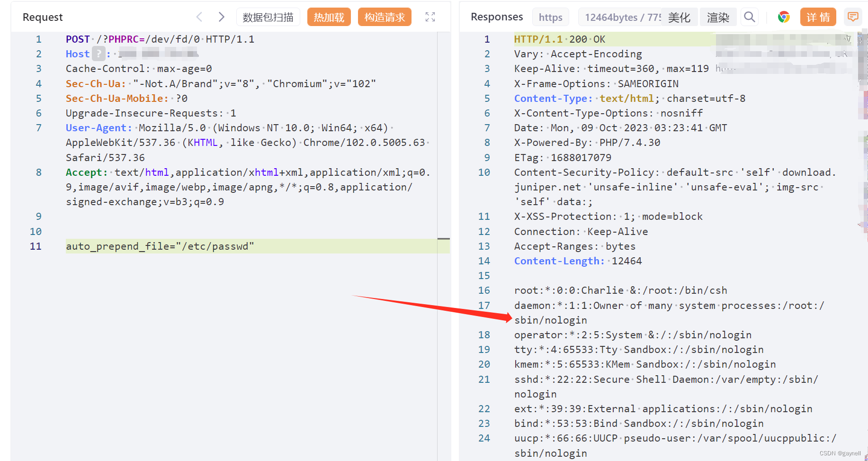The image size is (868, 461).
Task: Click response line number 16
Action: click(484, 290)
